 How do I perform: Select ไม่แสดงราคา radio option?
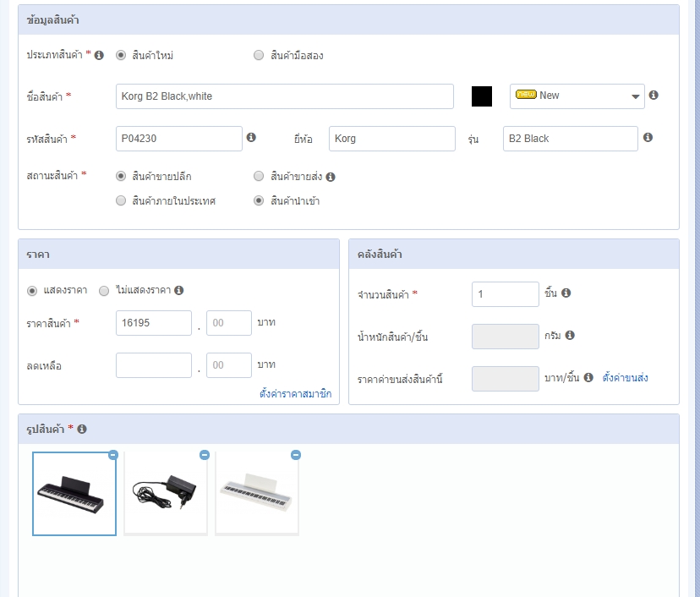tap(104, 291)
